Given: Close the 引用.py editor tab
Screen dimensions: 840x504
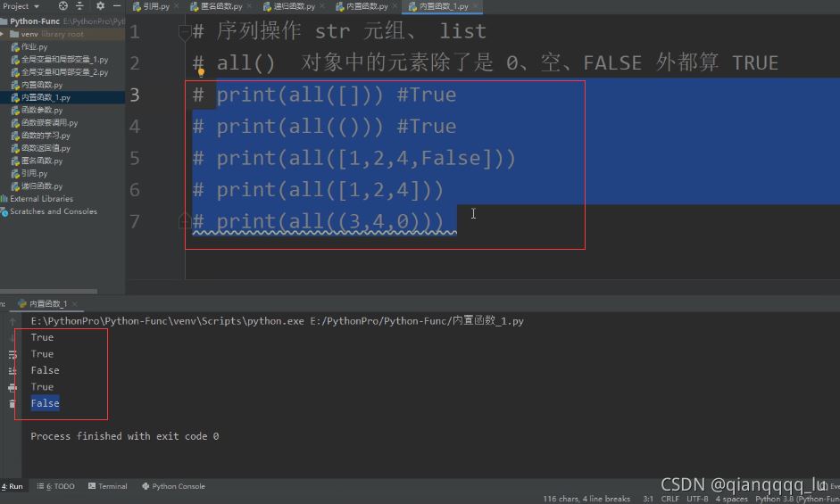Looking at the screenshot, I should click(177, 6).
